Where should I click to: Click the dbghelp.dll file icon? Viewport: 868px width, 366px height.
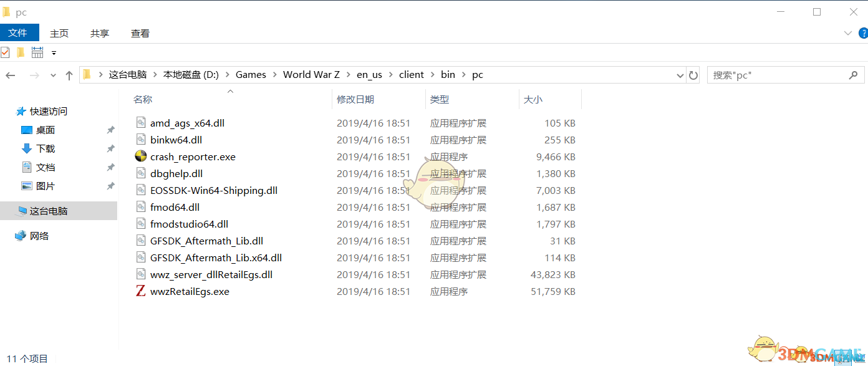pyautogui.click(x=141, y=173)
